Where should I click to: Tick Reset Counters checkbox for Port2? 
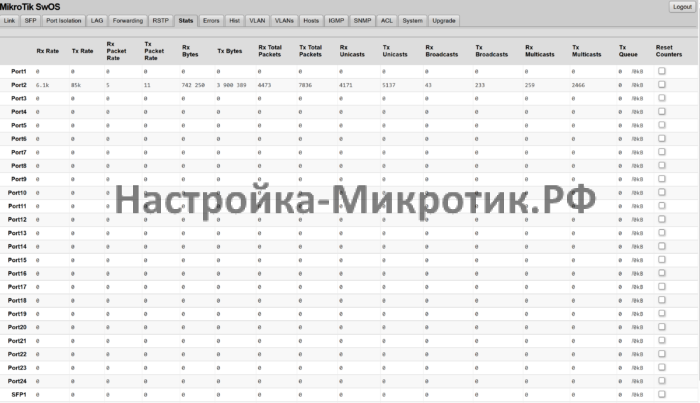click(662, 84)
